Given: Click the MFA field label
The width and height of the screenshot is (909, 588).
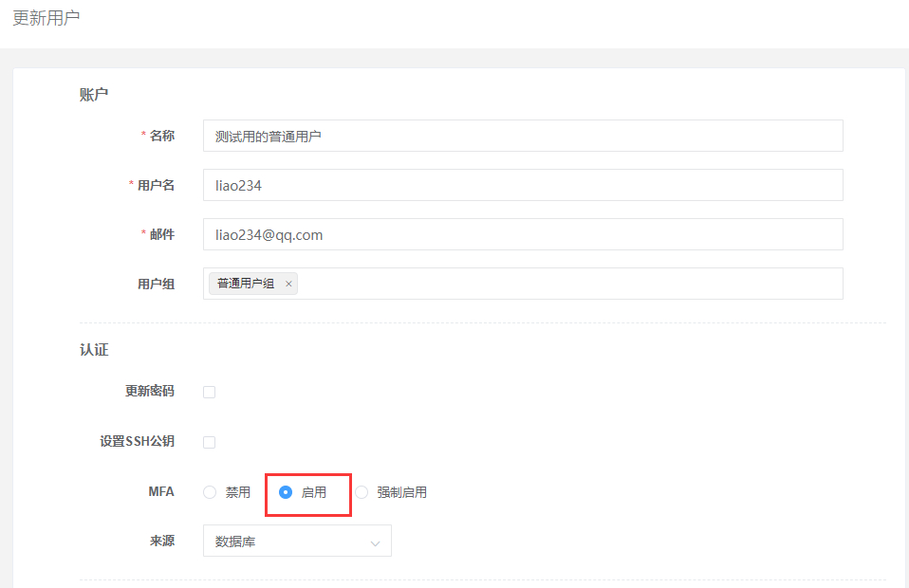Looking at the screenshot, I should click(x=161, y=491).
